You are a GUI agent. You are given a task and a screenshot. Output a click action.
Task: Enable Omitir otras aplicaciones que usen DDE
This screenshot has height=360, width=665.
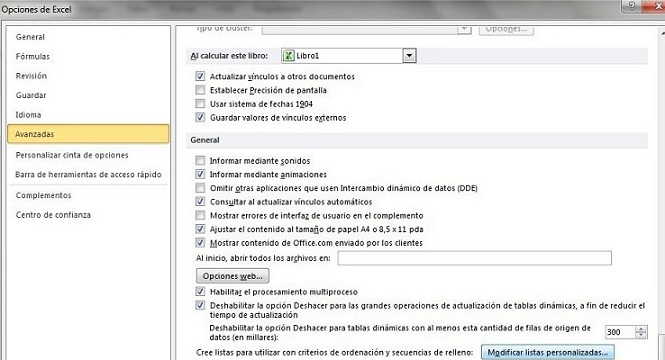(x=200, y=188)
